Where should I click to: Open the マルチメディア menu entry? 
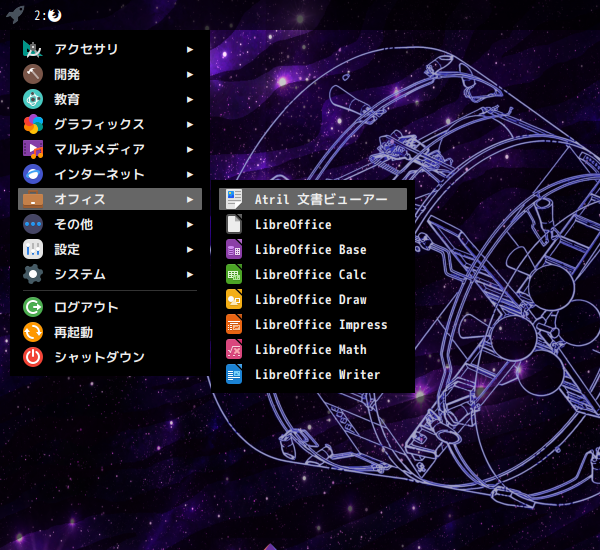click(110, 149)
